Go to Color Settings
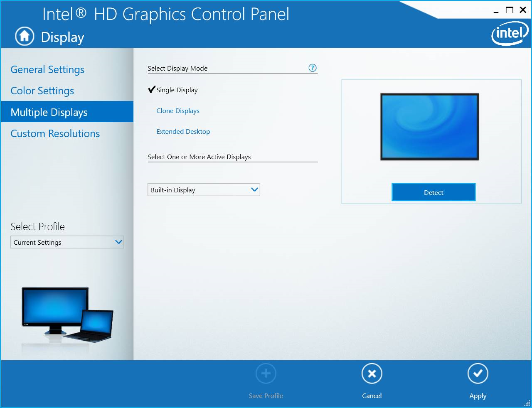Image resolution: width=532 pixels, height=408 pixels. (42, 91)
